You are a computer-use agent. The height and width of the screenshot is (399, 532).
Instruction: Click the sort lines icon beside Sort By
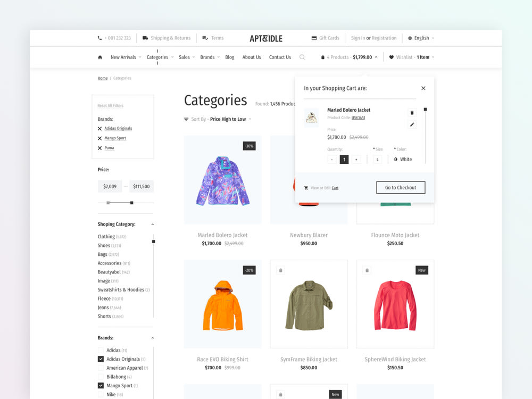pos(186,119)
